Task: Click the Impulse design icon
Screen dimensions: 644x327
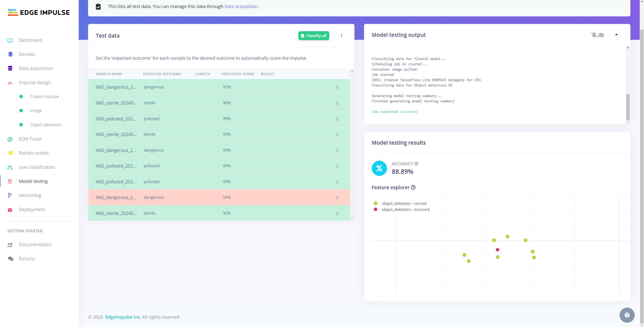Action: 10,83
